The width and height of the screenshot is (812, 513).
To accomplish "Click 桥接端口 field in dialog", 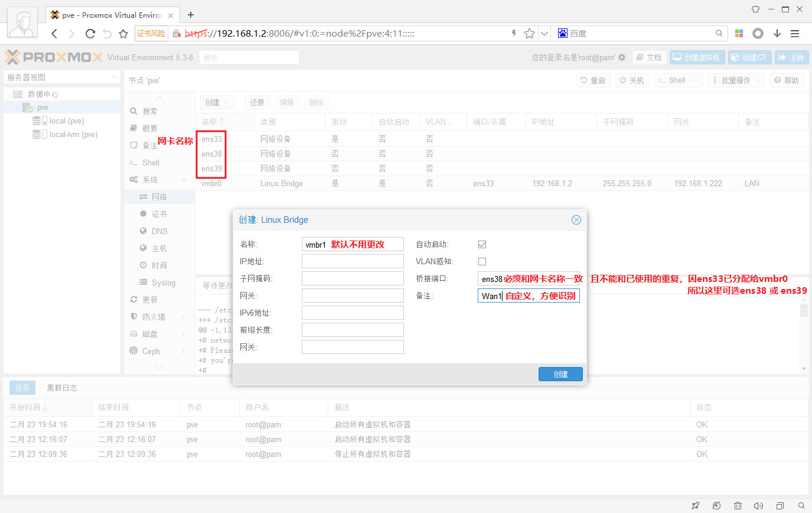I will [x=529, y=278].
